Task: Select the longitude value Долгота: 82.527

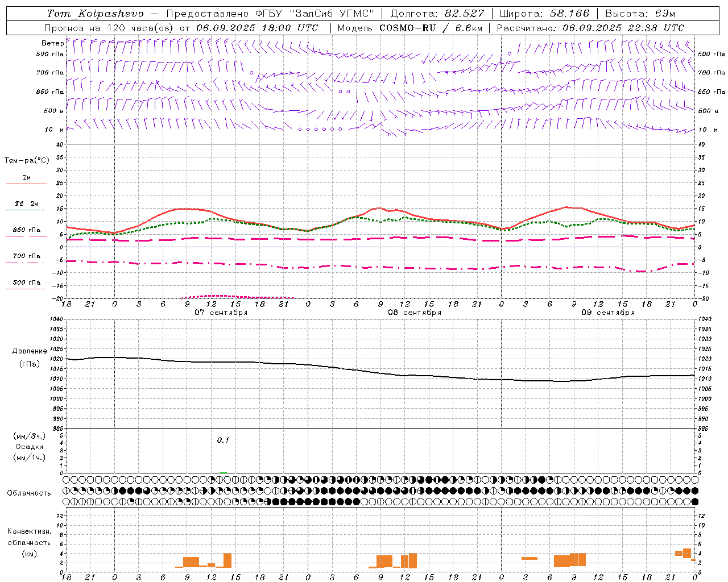Action: click(437, 14)
